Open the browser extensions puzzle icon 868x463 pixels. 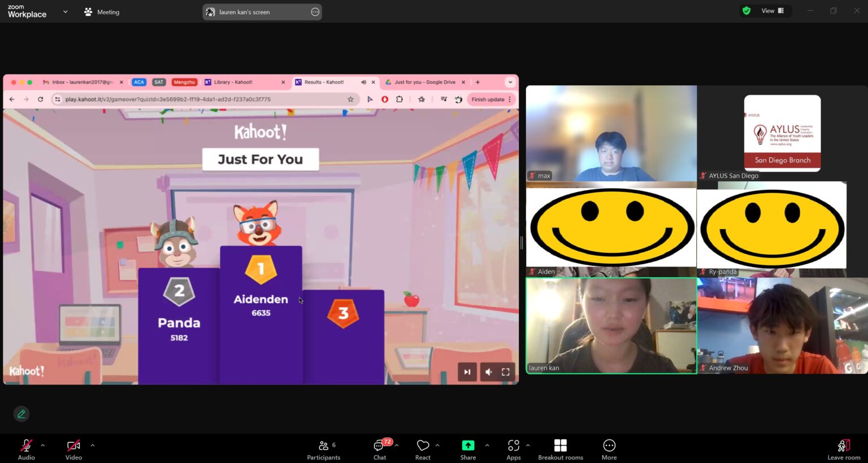400,99
